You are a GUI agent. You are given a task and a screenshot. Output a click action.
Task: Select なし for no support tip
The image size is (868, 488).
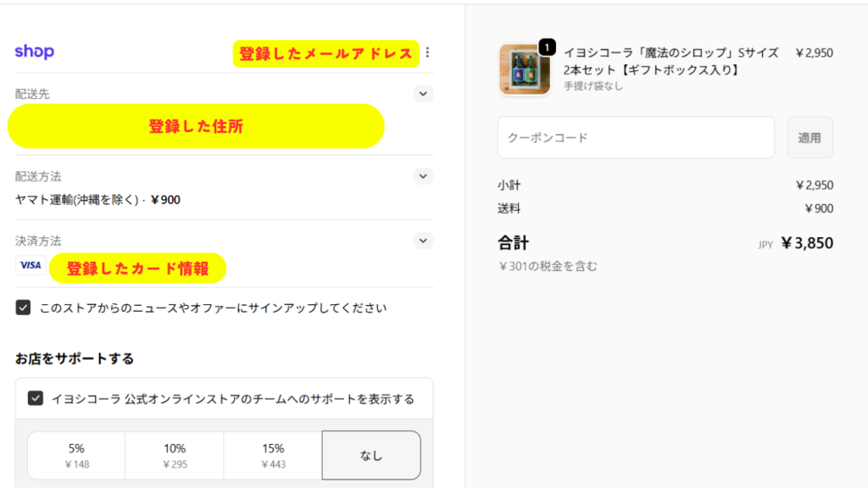(x=371, y=455)
